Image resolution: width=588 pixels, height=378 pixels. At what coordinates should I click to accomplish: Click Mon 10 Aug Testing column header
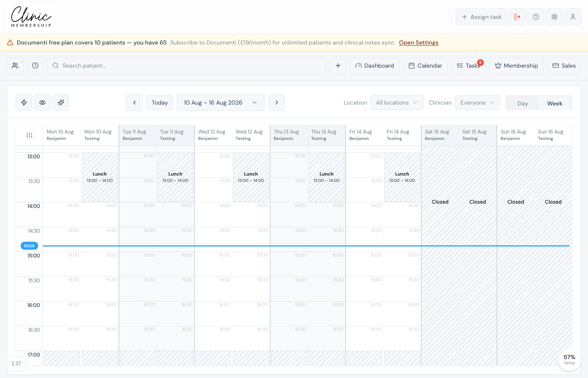coord(100,135)
